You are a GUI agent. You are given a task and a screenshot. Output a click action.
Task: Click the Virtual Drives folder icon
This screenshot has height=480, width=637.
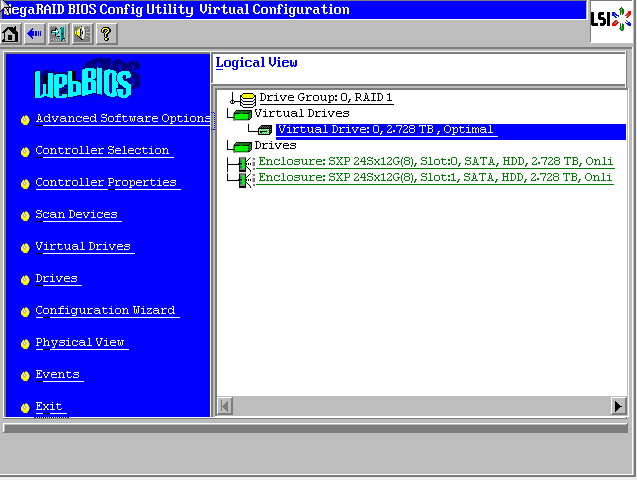click(242, 114)
